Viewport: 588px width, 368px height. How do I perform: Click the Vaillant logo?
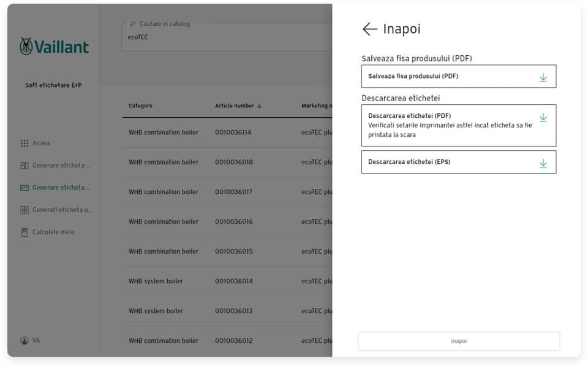click(x=54, y=47)
